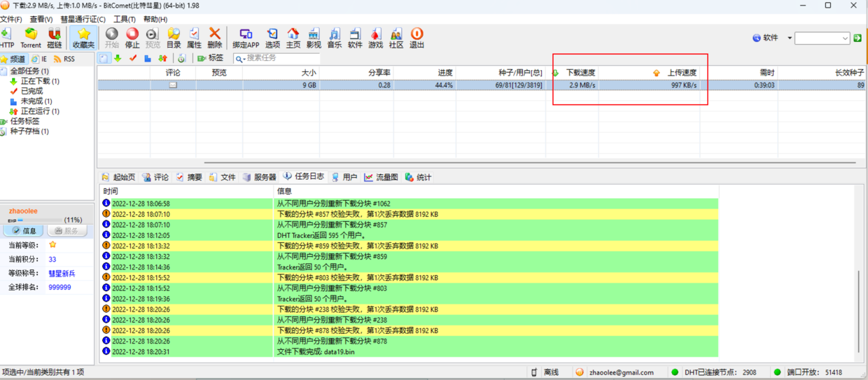
Task: Open the 软件 software toolbar icon
Action: coord(355,38)
